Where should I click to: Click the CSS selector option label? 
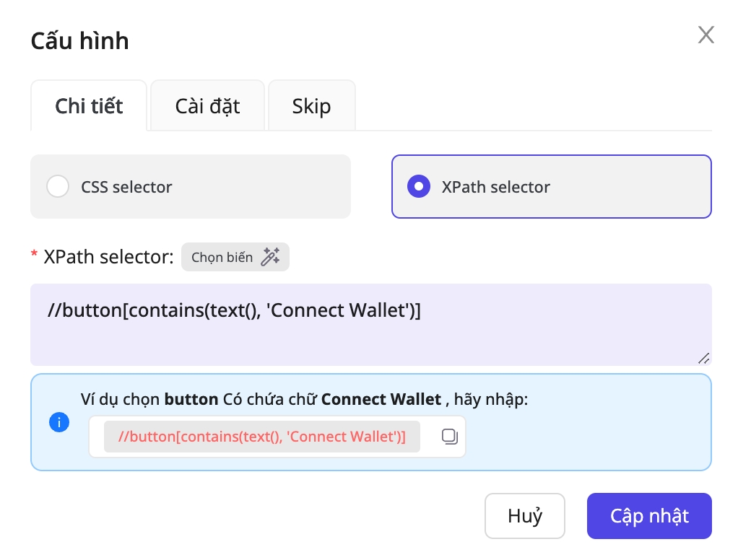(x=126, y=187)
